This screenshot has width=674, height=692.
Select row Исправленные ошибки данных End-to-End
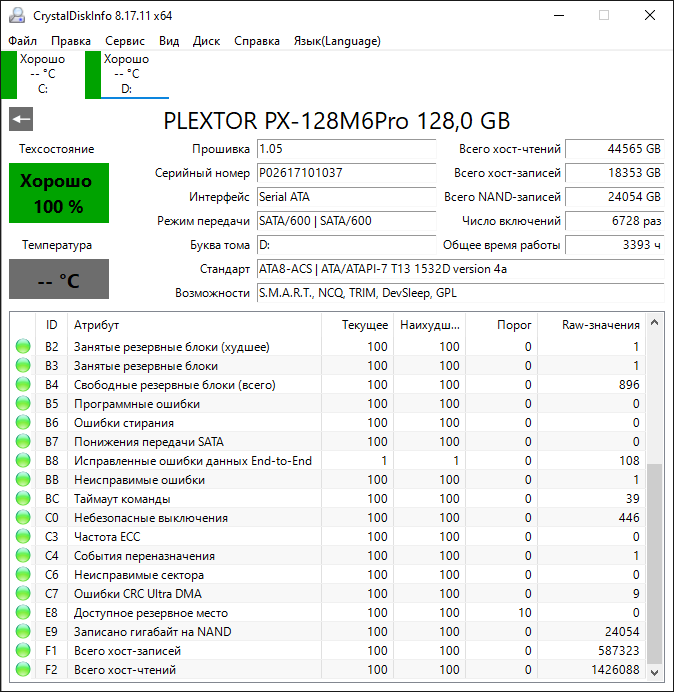328,460
